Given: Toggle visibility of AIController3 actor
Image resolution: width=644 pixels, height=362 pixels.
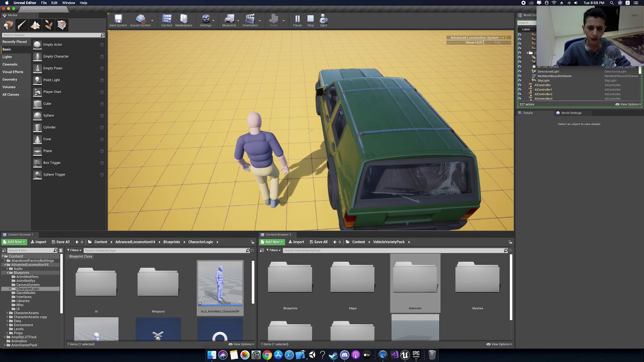Looking at the screenshot, I should click(520, 99).
